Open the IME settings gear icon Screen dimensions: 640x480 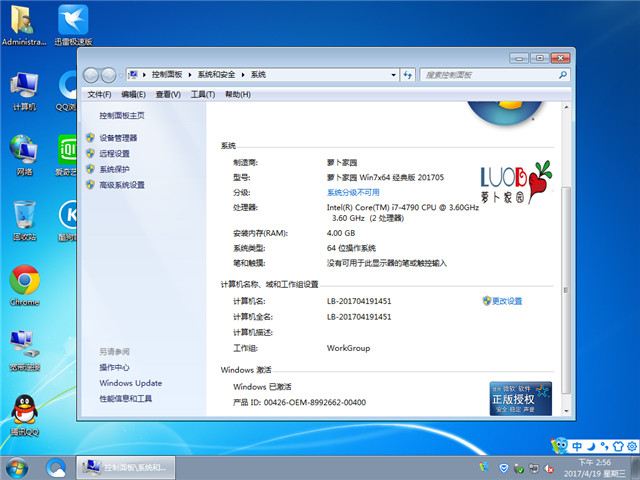pos(632,446)
